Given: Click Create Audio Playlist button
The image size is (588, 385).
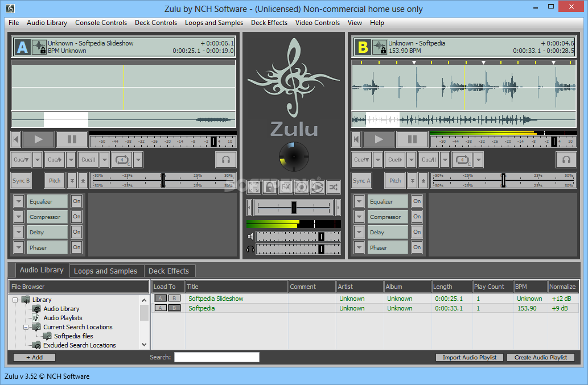Looking at the screenshot, I should (540, 357).
